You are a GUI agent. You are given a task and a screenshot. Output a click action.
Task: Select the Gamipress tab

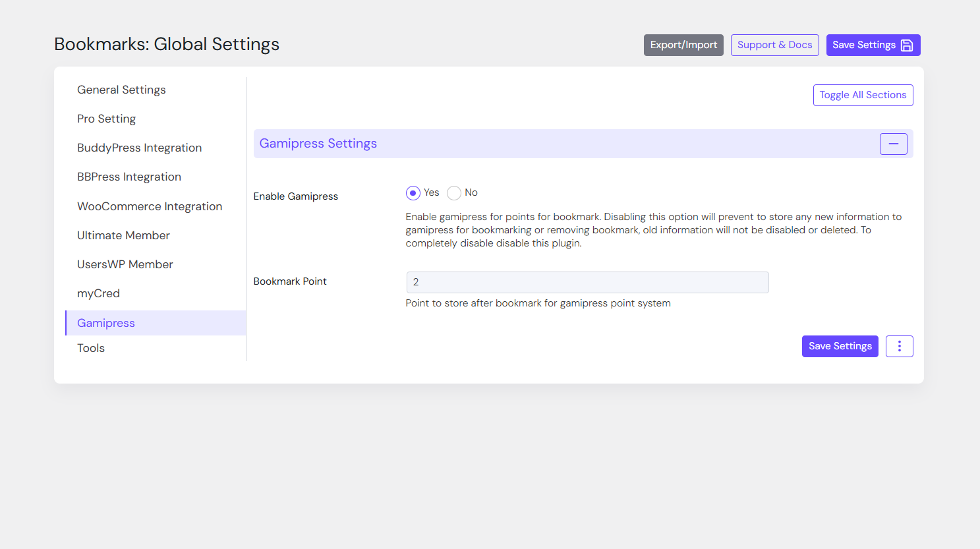point(156,323)
